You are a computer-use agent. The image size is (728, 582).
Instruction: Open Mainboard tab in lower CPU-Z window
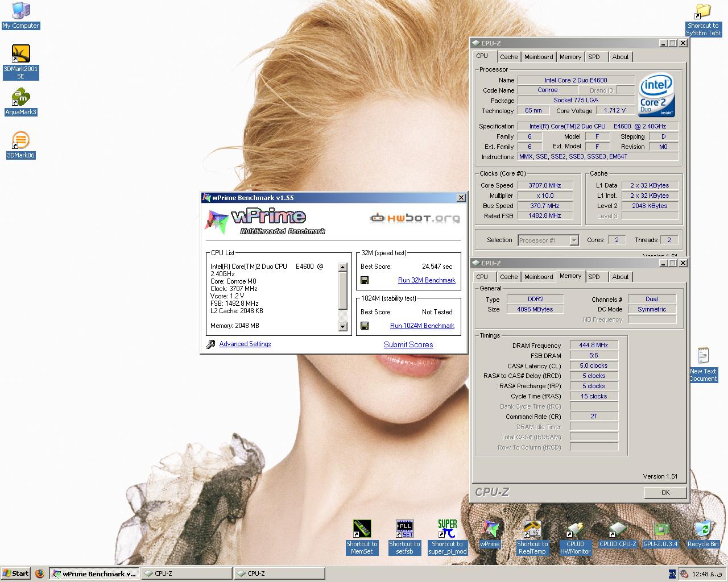coord(539,277)
